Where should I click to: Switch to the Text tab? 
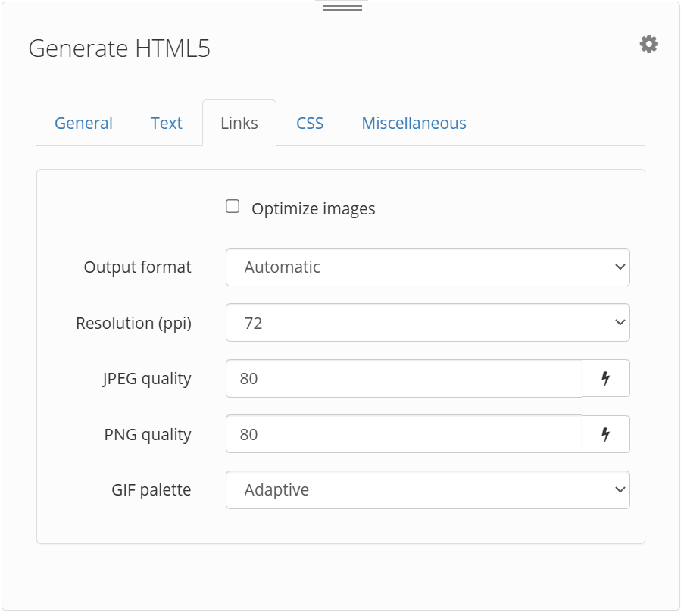[167, 123]
